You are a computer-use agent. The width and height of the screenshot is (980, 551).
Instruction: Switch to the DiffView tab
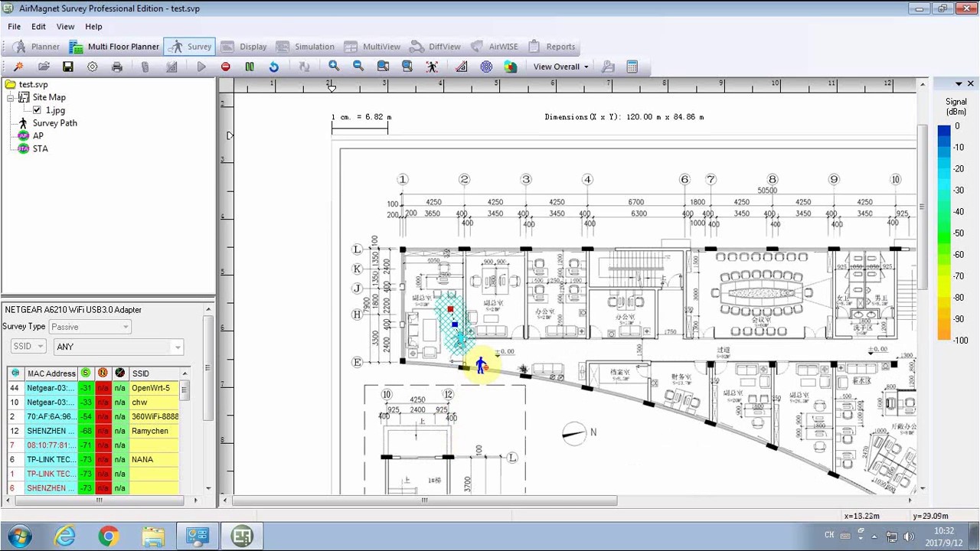pyautogui.click(x=436, y=47)
